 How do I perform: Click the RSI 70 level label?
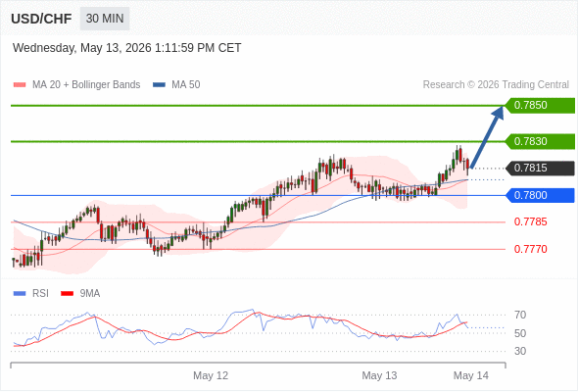(520, 315)
